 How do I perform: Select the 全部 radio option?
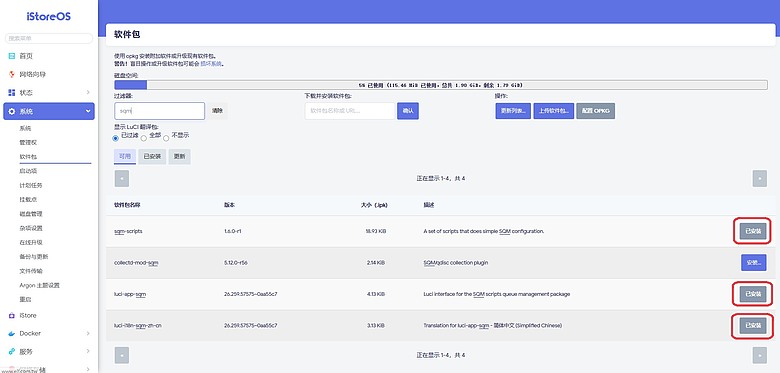(x=144, y=138)
